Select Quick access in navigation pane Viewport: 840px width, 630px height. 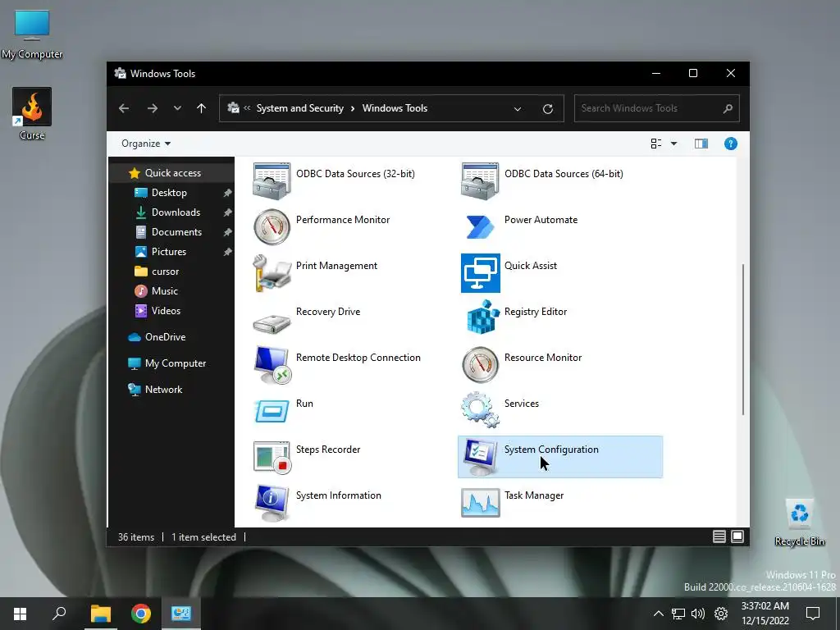point(172,173)
